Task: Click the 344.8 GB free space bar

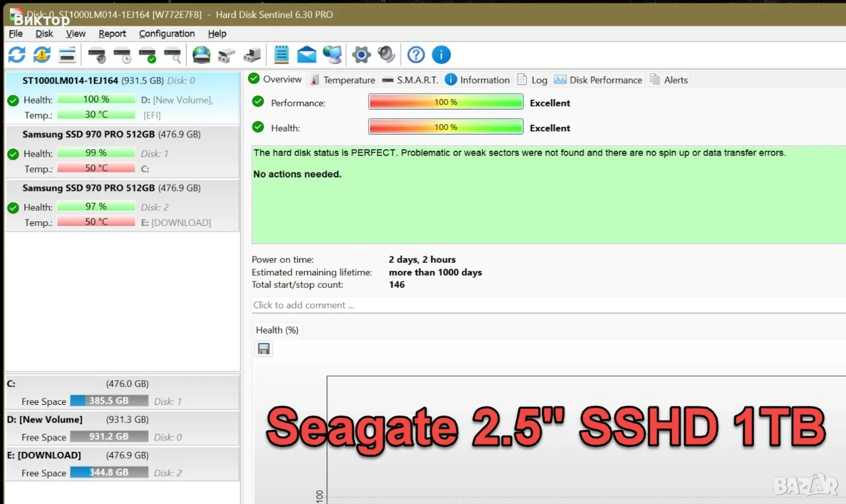Action: 109,472
